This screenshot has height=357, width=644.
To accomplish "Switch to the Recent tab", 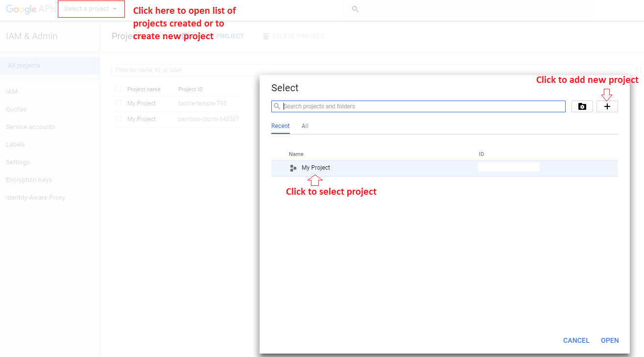I will click(x=281, y=126).
